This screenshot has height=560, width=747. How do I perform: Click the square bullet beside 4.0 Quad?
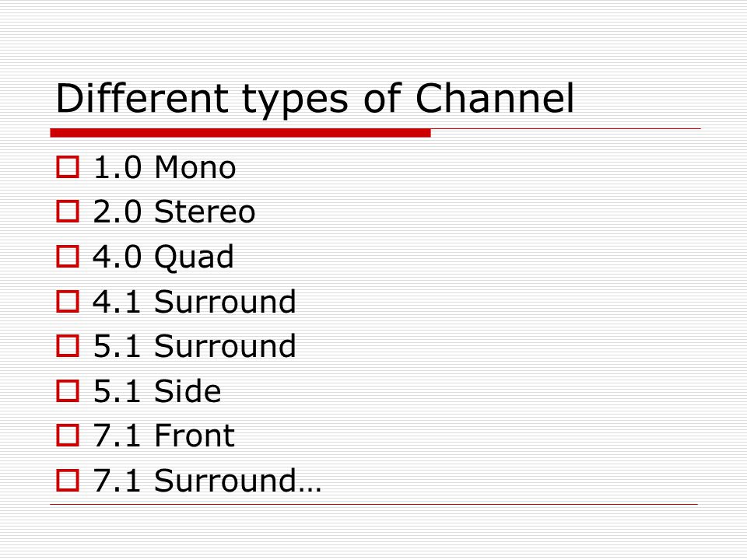pos(68,256)
